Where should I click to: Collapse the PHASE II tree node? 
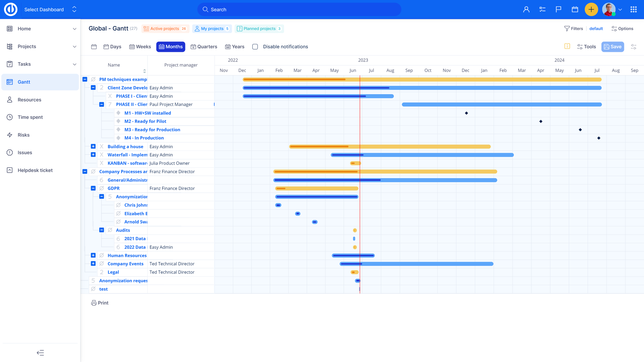click(102, 104)
